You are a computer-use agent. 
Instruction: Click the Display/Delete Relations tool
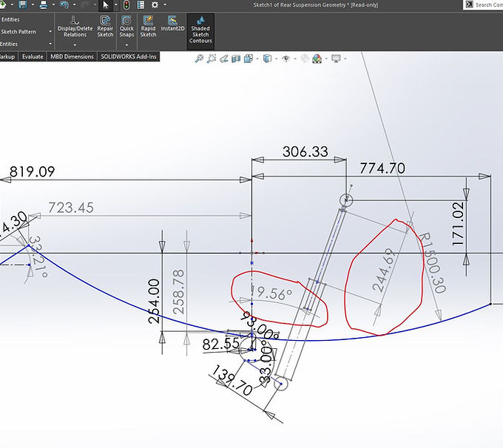pyautogui.click(x=75, y=27)
